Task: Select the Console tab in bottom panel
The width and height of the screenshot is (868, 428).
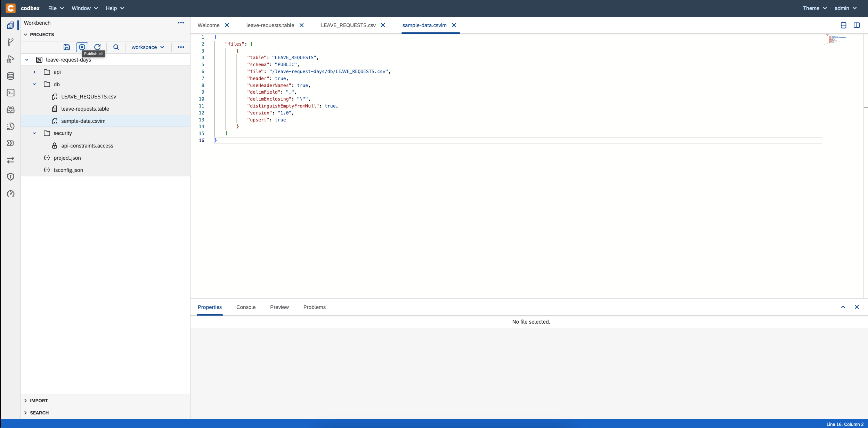Action: pos(246,307)
